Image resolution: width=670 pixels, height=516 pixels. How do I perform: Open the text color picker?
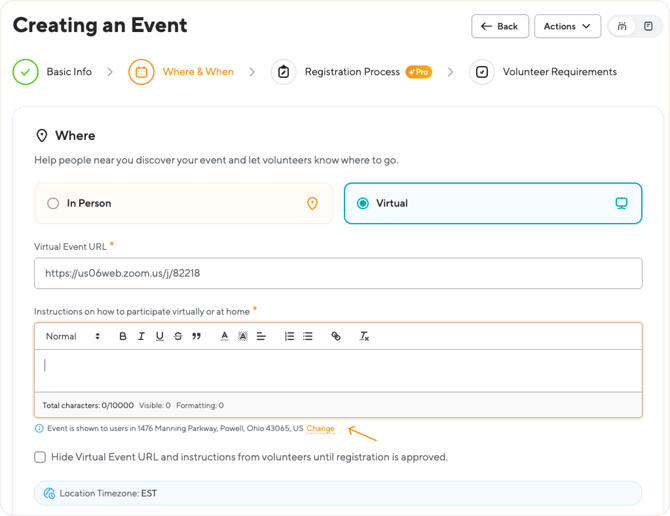225,336
